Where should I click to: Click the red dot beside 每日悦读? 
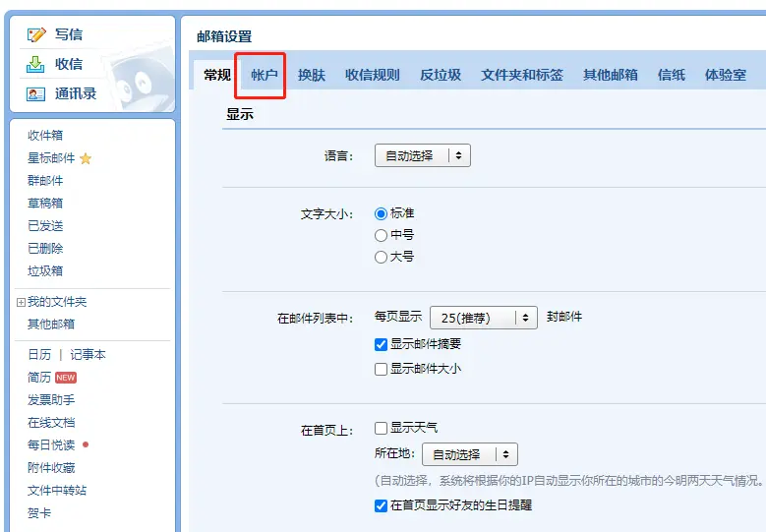[86, 444]
